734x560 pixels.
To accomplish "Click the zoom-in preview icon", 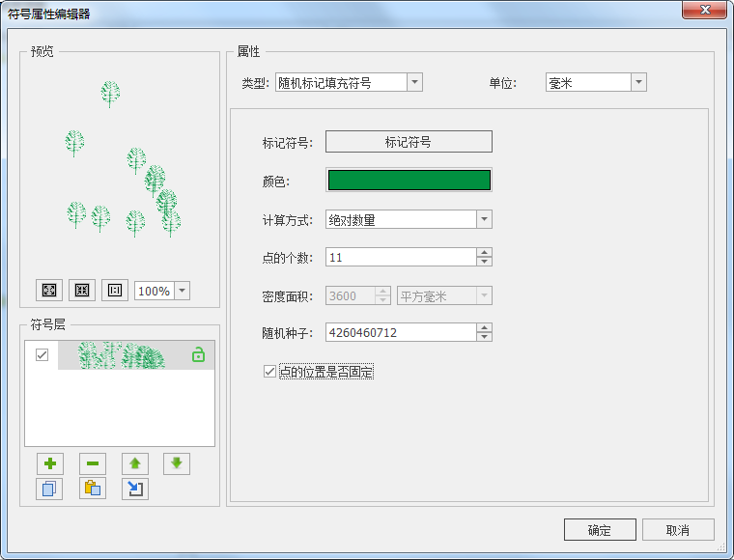I will pyautogui.click(x=49, y=291).
